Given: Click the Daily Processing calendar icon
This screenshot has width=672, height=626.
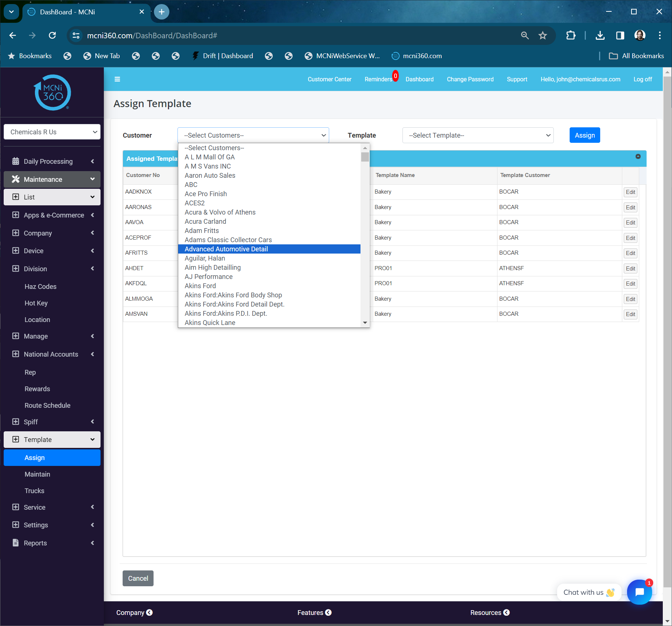Looking at the screenshot, I should 15,161.
